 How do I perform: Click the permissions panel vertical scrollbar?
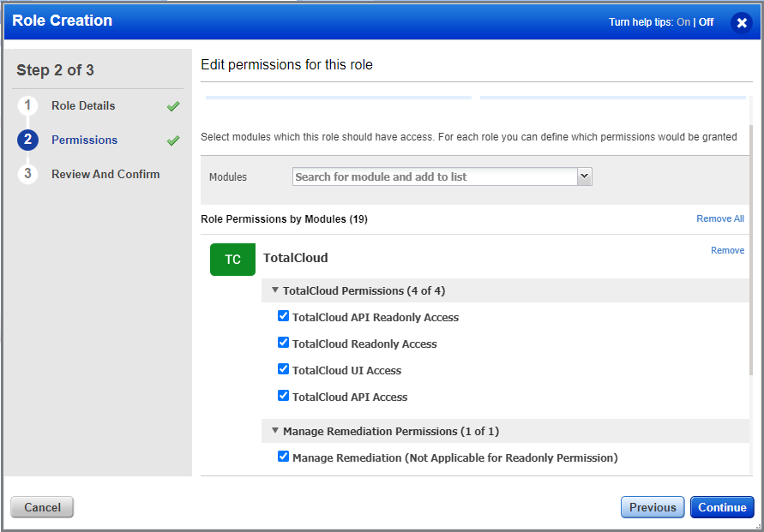point(751,249)
